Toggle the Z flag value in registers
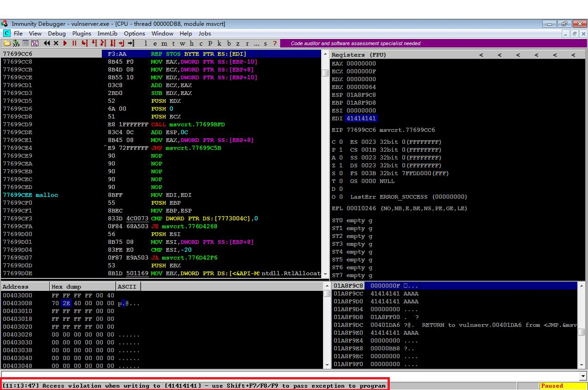The height and width of the screenshot is (390, 588). pyautogui.click(x=341, y=165)
